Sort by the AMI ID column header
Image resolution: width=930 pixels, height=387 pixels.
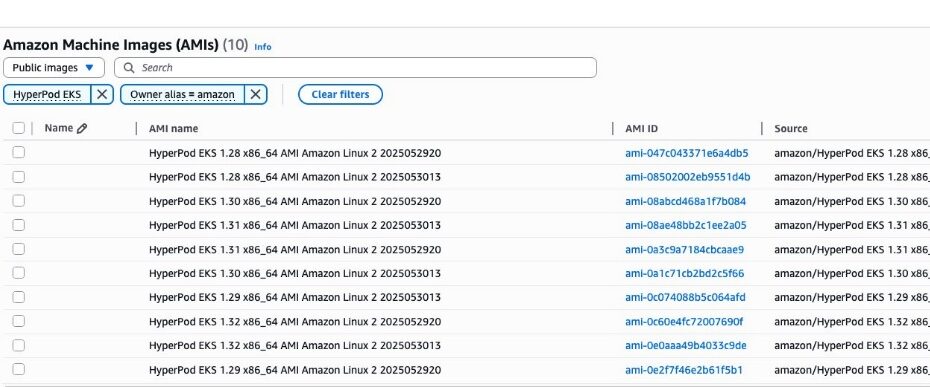click(641, 128)
